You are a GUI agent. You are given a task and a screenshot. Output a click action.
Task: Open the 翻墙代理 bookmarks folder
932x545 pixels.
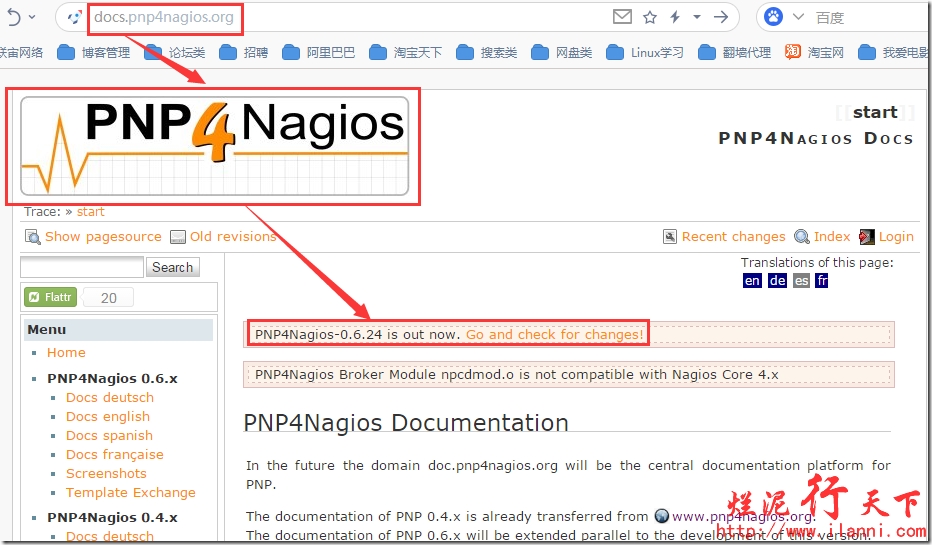(x=735, y=52)
